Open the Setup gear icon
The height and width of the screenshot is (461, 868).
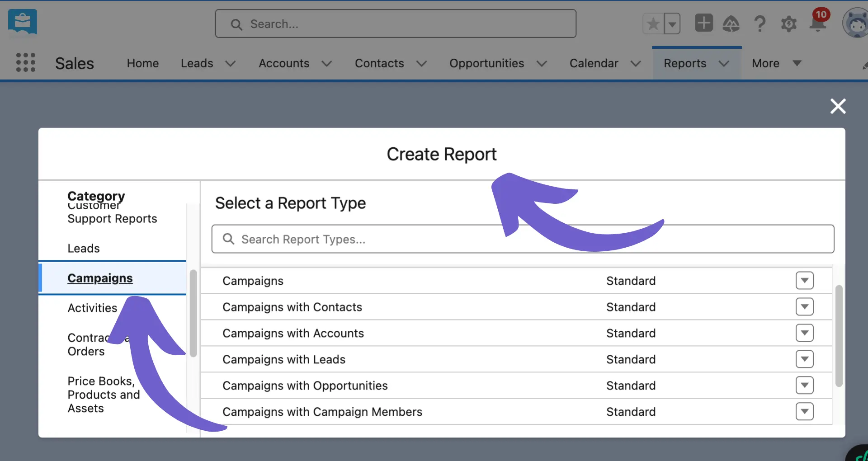click(789, 24)
